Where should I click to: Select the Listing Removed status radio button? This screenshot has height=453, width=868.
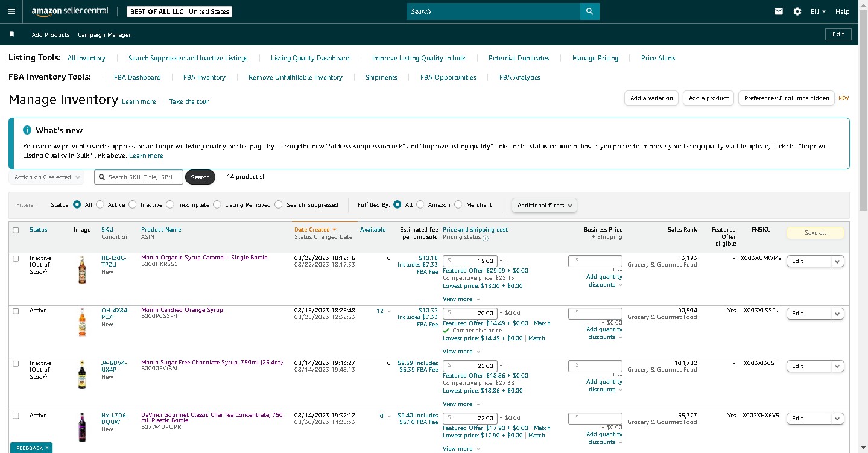(217, 204)
